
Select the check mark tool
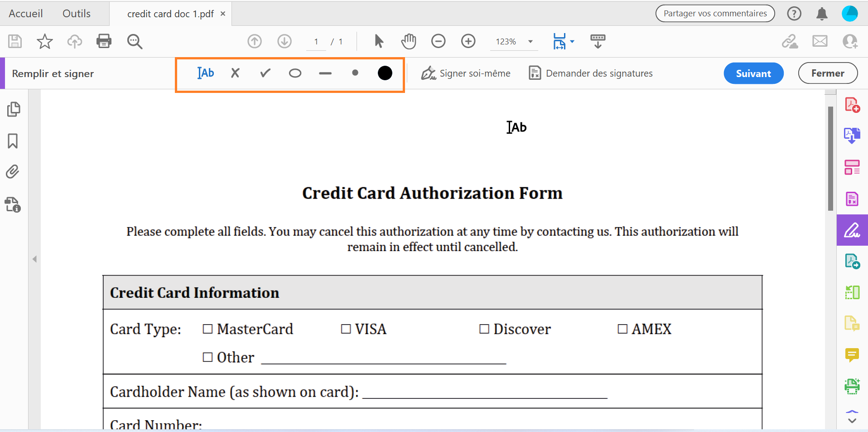(265, 73)
